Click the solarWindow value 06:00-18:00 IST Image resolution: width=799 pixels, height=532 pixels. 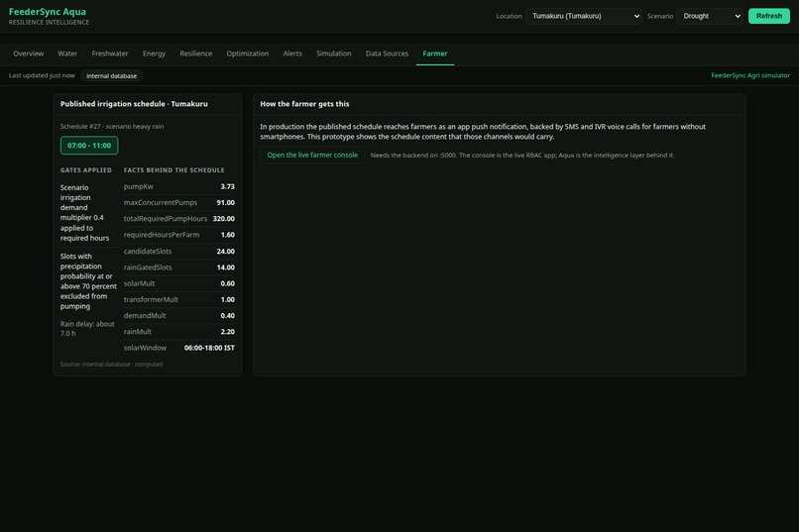click(209, 348)
